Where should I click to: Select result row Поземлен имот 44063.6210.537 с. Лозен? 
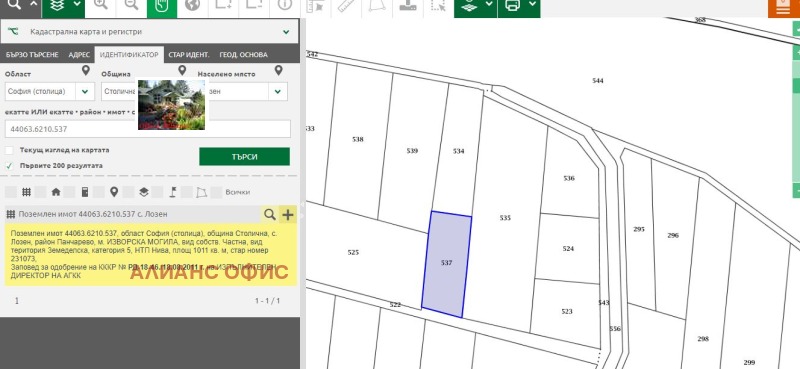[133, 214]
